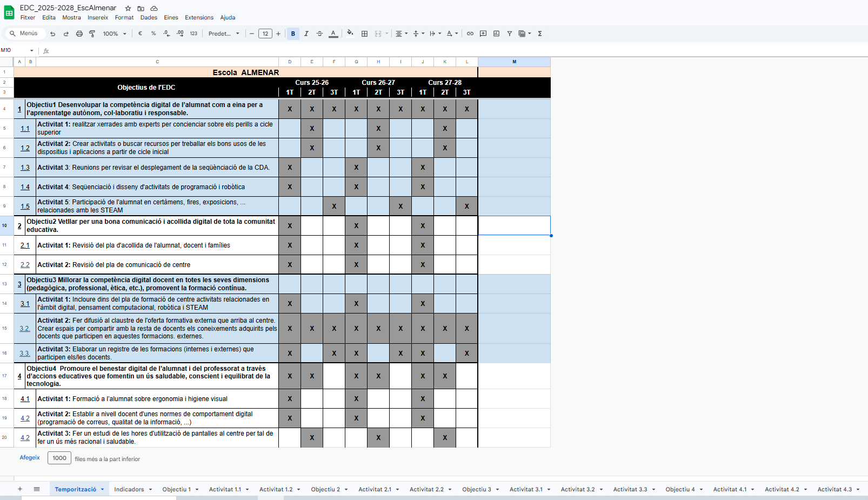Insert a link using the chain icon
This screenshot has height=500, width=868.
pos(470,34)
